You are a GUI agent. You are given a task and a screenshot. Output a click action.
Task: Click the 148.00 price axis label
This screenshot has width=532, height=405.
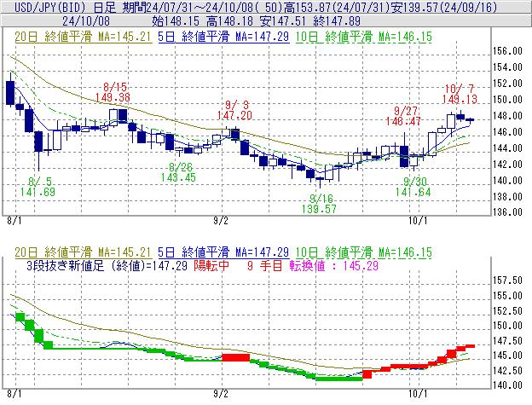click(507, 116)
